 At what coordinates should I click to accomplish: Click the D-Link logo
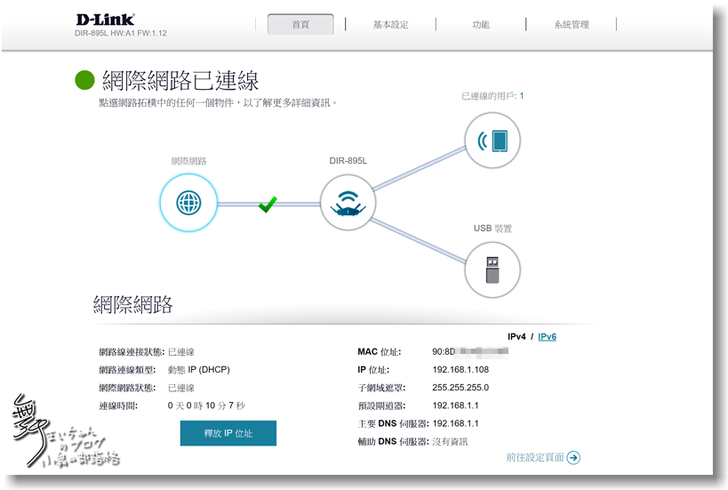point(104,19)
